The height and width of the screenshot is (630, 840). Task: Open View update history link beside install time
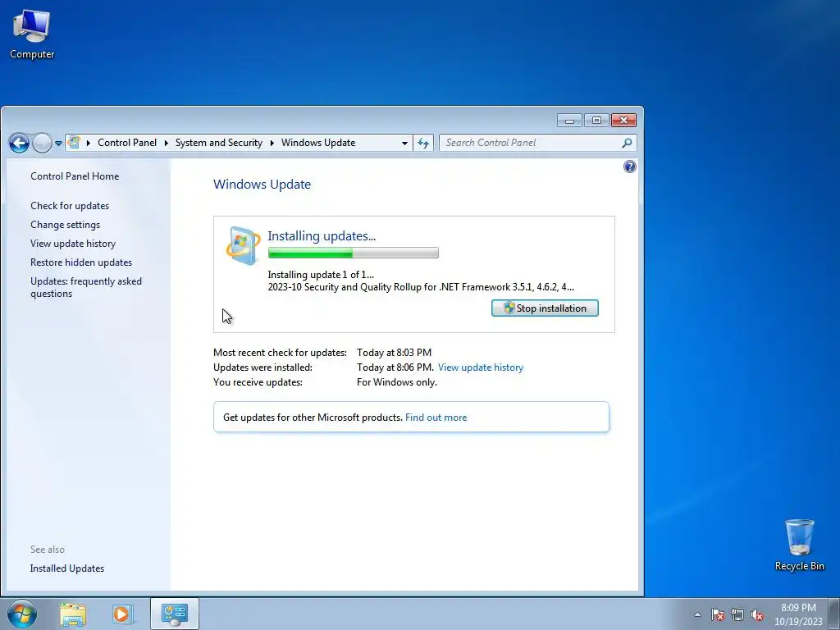coord(481,367)
